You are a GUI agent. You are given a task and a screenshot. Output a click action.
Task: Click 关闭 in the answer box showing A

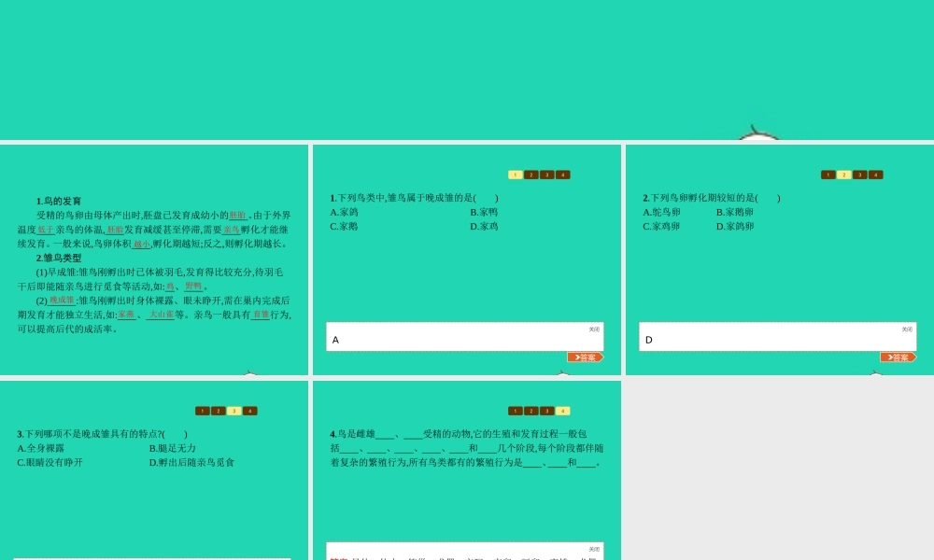coord(594,329)
